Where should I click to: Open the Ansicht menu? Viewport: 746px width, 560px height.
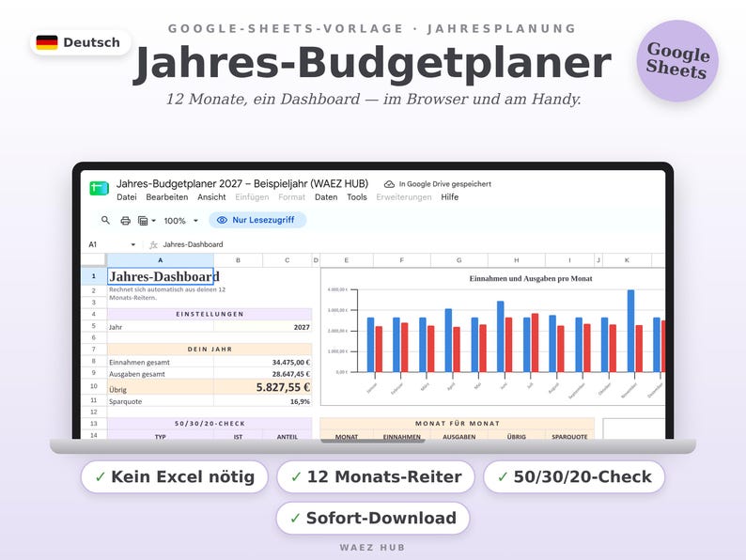[211, 197]
